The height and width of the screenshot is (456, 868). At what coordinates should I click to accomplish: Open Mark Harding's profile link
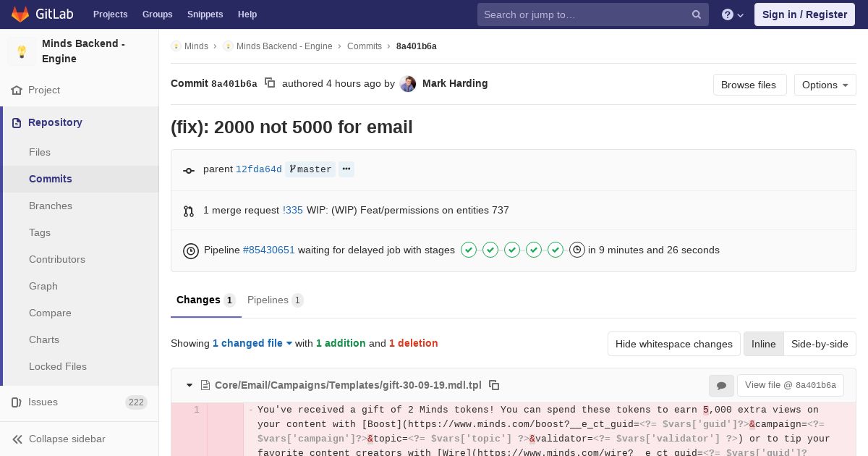coord(455,83)
